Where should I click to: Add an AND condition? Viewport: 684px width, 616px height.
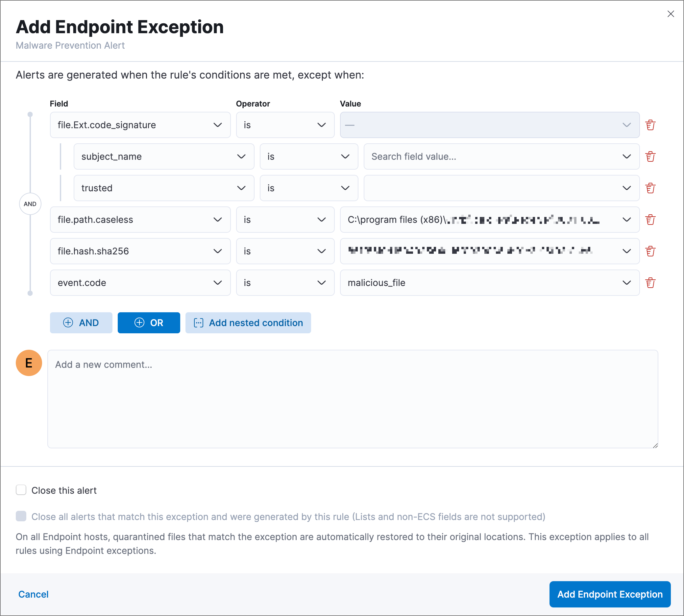click(81, 322)
